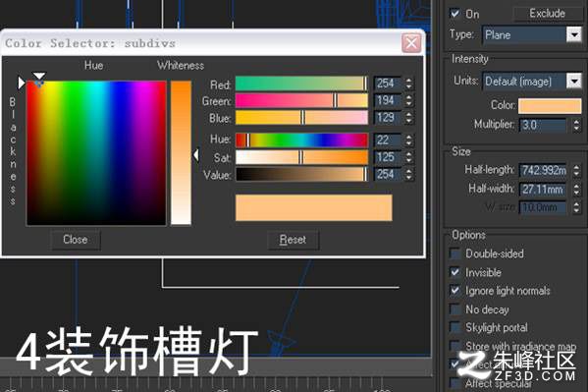Image resolution: width=588 pixels, height=392 pixels.
Task: Adjust the Hue spinner arrows
Action: pyautogui.click(x=408, y=140)
